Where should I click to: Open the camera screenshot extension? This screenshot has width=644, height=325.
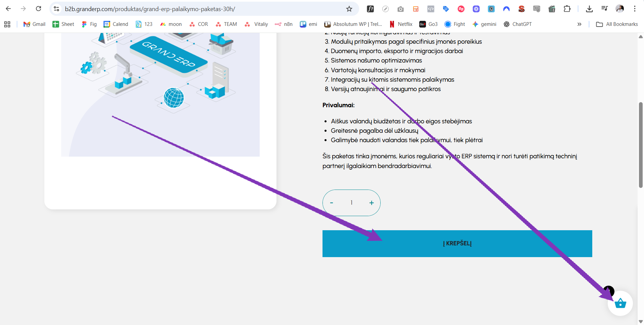pyautogui.click(x=400, y=9)
